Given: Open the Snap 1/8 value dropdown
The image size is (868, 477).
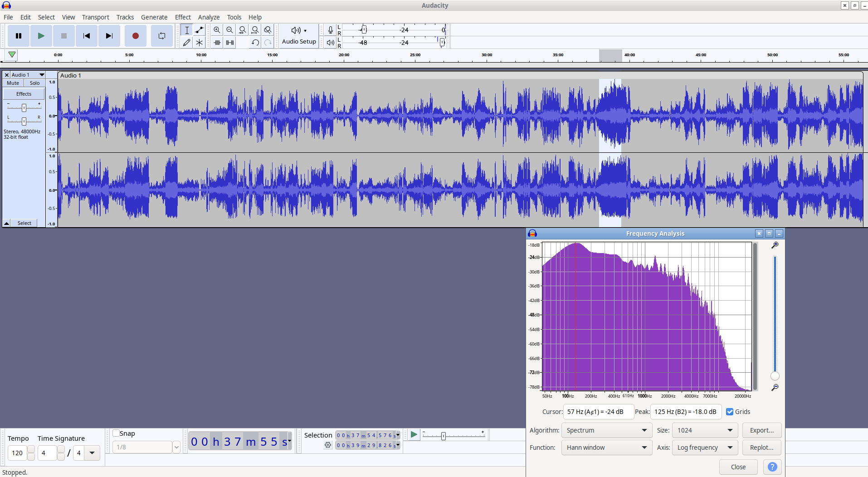Looking at the screenshot, I should tap(176, 447).
